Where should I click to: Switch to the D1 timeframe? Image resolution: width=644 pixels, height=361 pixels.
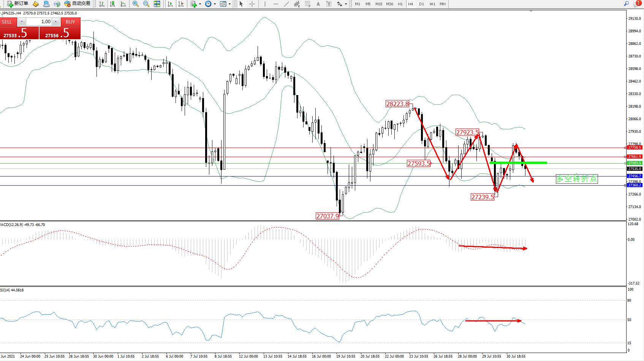click(421, 4)
